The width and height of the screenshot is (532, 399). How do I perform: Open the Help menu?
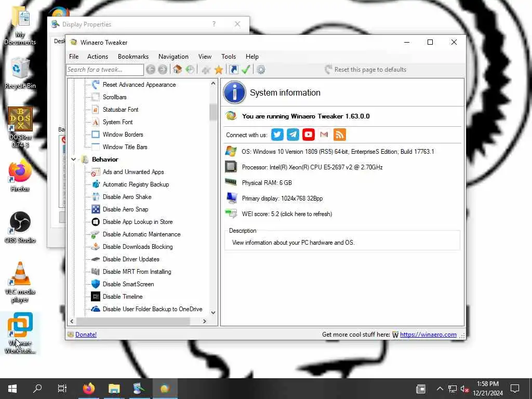(x=252, y=57)
